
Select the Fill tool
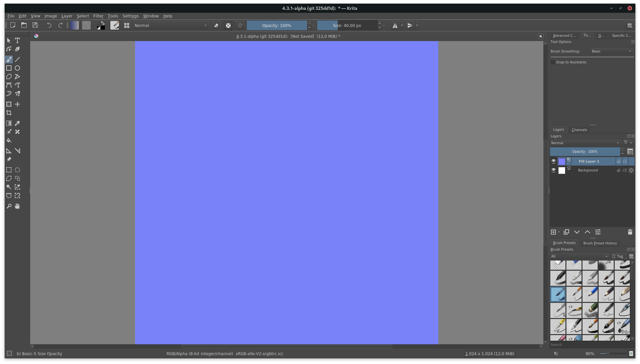tap(9, 140)
